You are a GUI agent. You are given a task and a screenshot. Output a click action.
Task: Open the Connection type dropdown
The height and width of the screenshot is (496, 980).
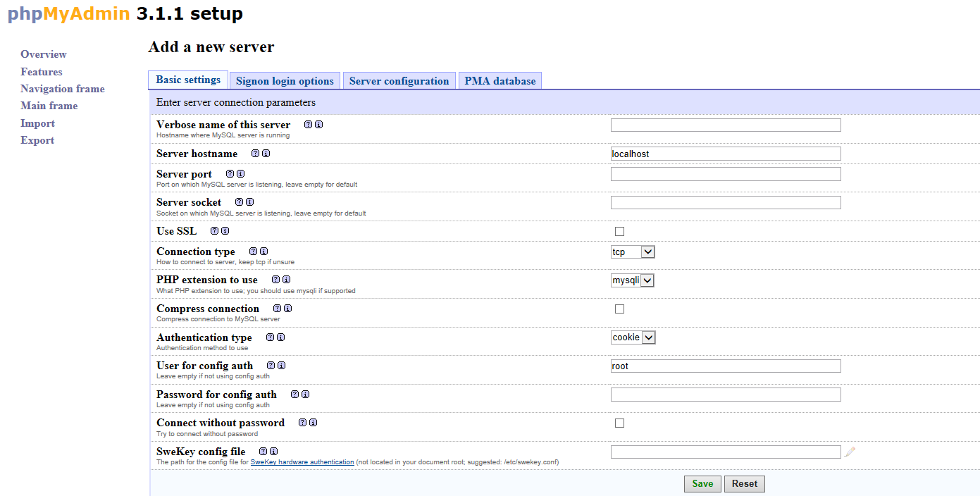(632, 252)
